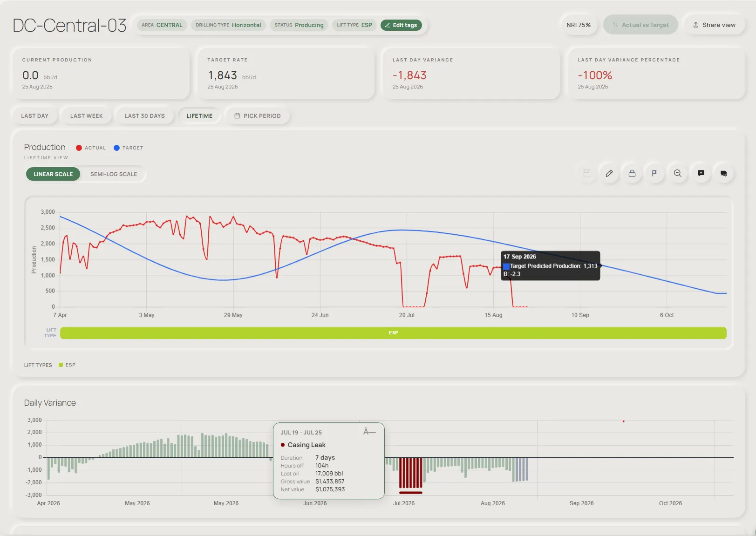756x536 pixels.
Task: Select the Last 30 Days tab
Action: 145,116
